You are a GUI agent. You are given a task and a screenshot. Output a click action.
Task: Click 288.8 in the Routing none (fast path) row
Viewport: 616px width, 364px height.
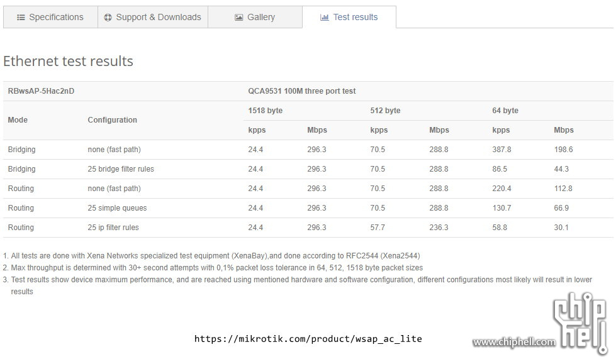(439, 189)
